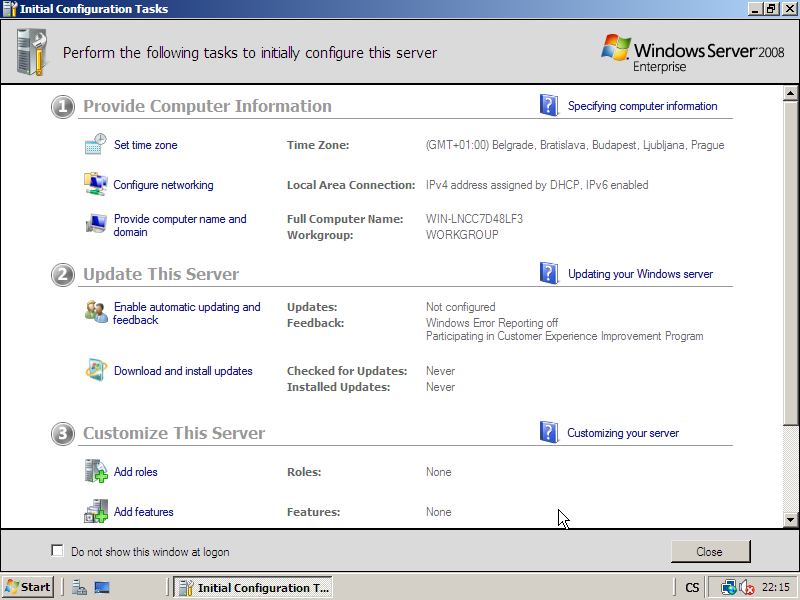This screenshot has height=600, width=800.
Task: Click the 'Local Area Connection:' label
Action: tap(351, 185)
